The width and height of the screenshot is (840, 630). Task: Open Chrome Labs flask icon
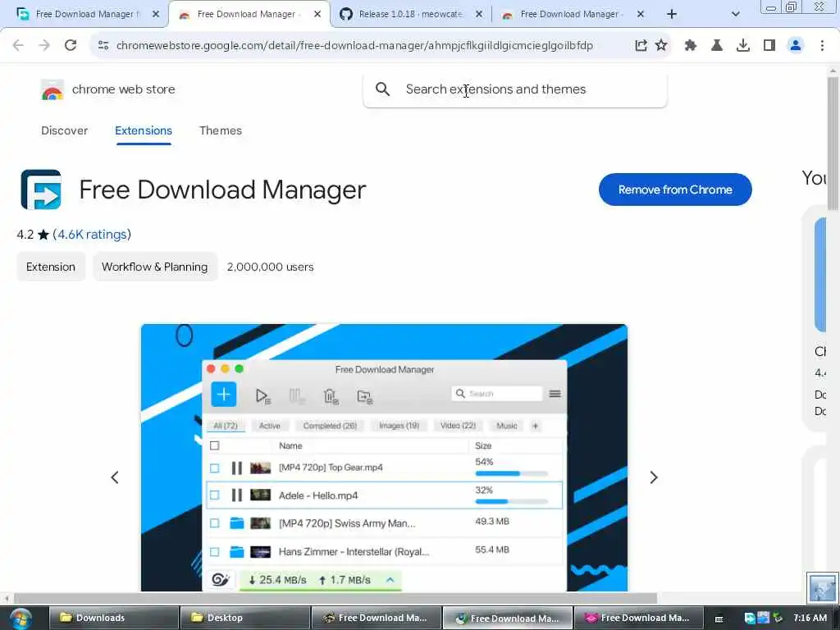tap(717, 46)
